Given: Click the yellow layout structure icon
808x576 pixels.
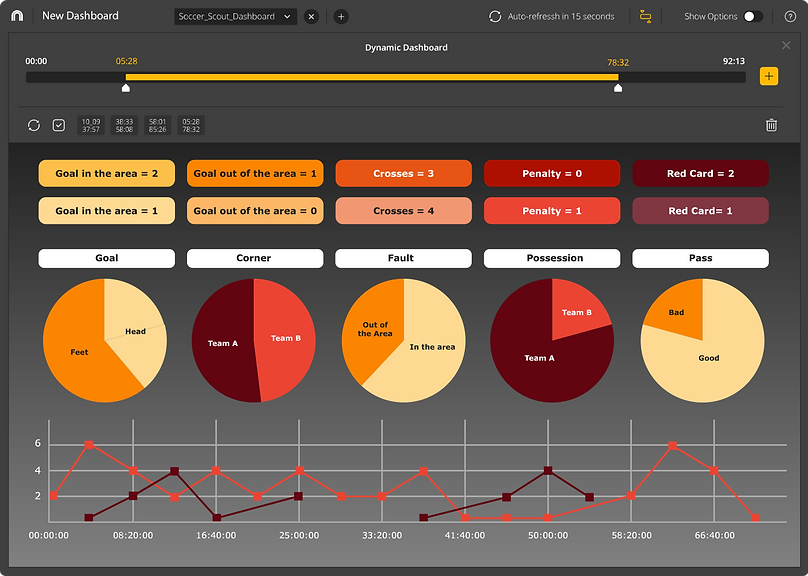Looking at the screenshot, I should click(645, 16).
